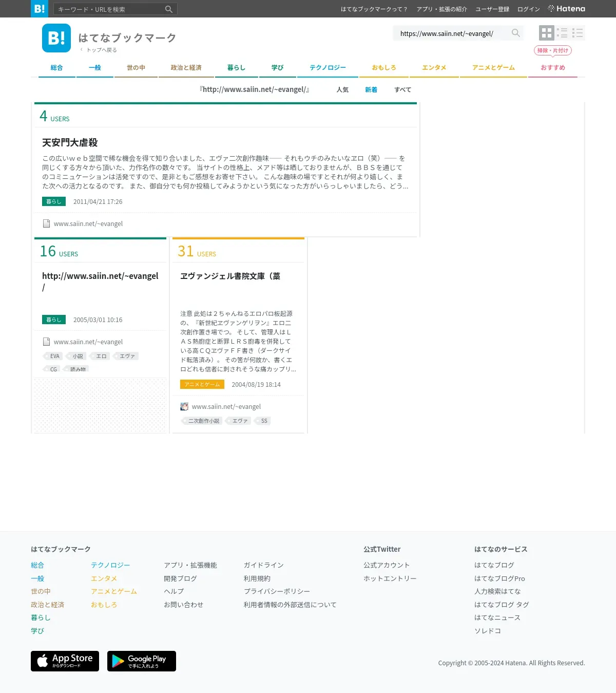The width and height of the screenshot is (616, 693).
Task: Click the URL field containing saiin.net/~evangel/
Action: click(x=452, y=33)
